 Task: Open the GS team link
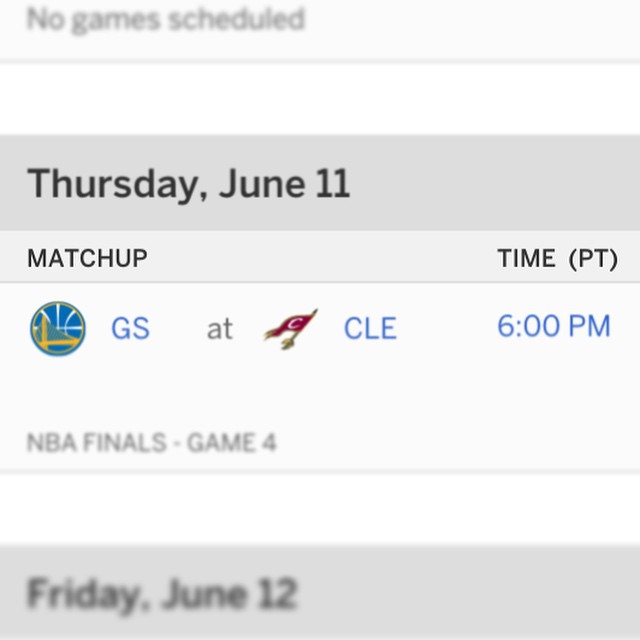click(x=131, y=329)
